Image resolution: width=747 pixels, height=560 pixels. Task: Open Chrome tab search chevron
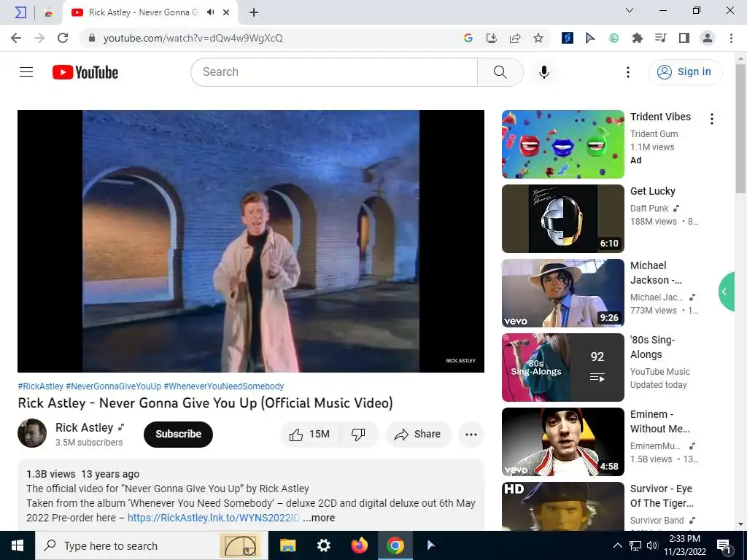(630, 10)
